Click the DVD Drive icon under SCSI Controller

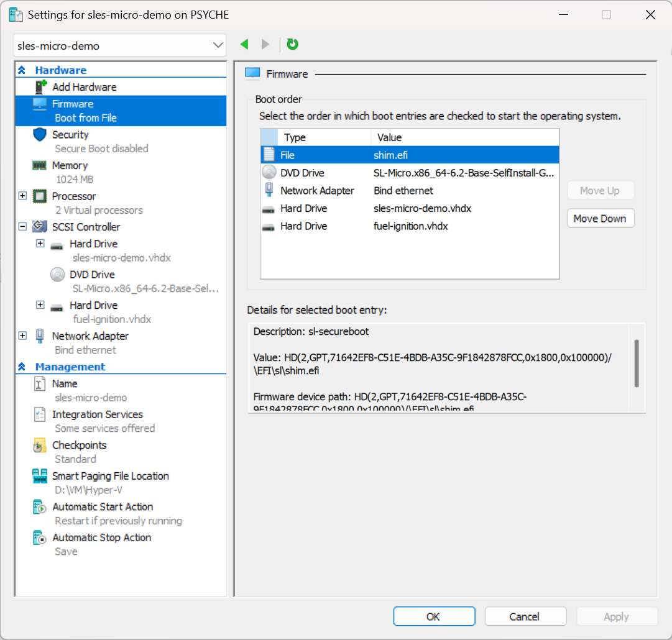click(57, 274)
